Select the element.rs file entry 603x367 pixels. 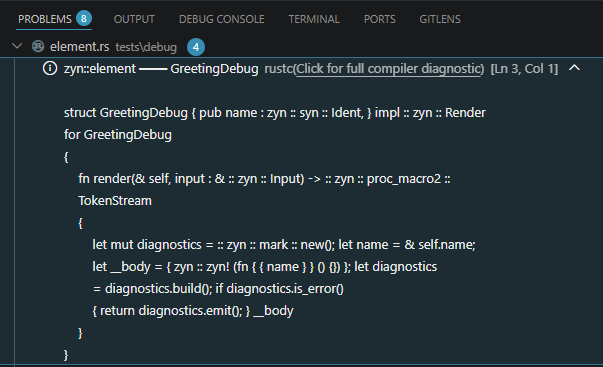[80, 47]
